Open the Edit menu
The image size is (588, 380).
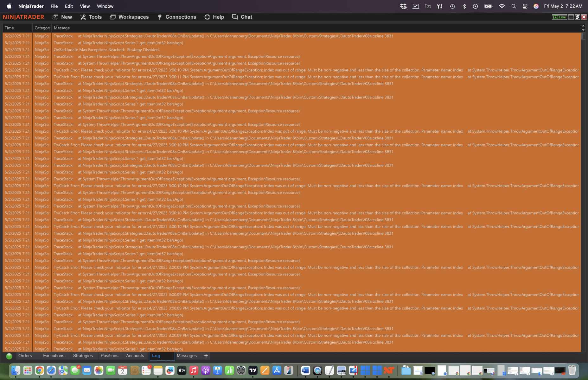click(x=69, y=6)
